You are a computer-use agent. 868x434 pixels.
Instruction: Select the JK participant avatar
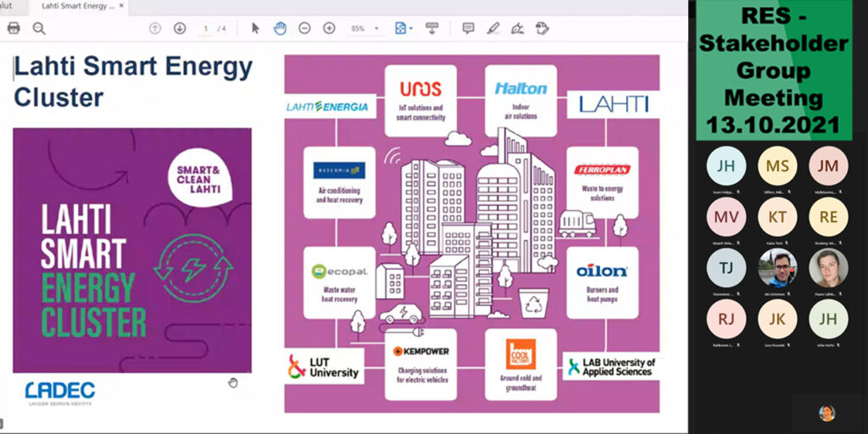(777, 320)
